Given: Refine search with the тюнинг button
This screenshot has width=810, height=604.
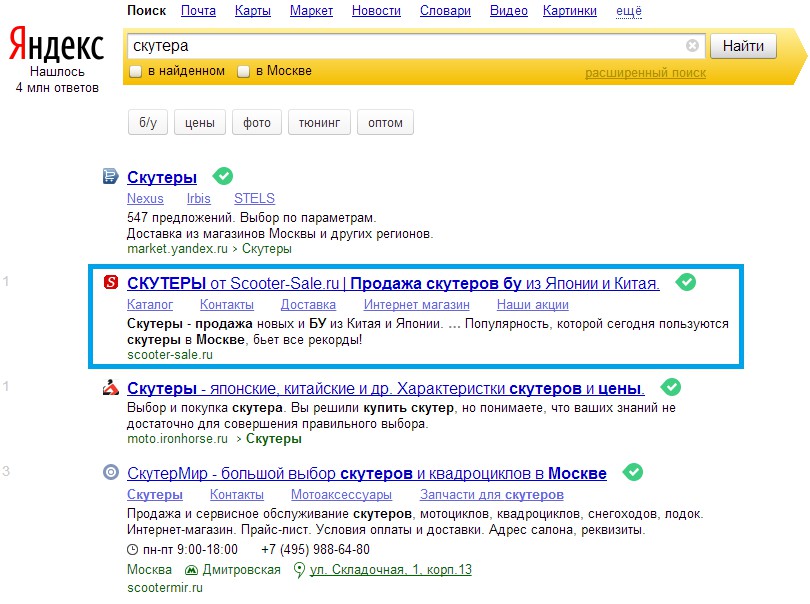Looking at the screenshot, I should (319, 122).
